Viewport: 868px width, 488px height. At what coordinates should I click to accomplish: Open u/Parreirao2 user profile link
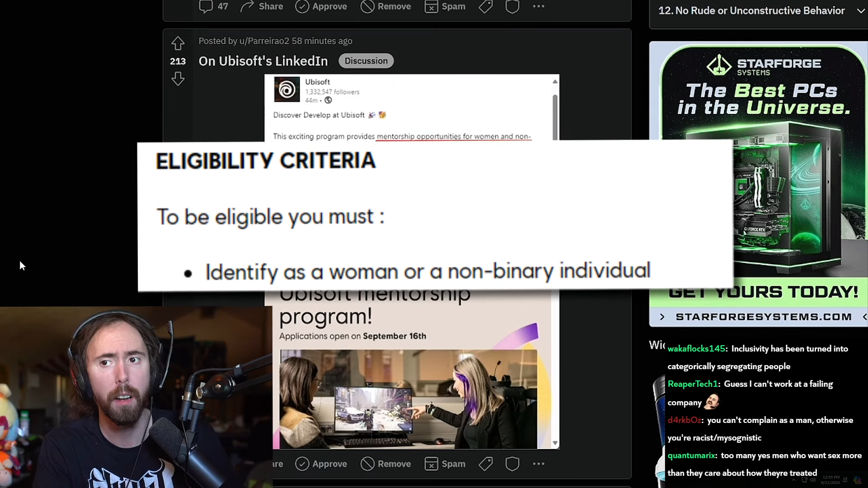point(264,41)
